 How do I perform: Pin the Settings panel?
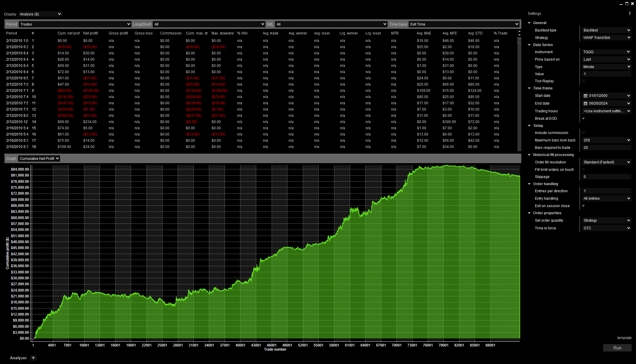click(630, 13)
